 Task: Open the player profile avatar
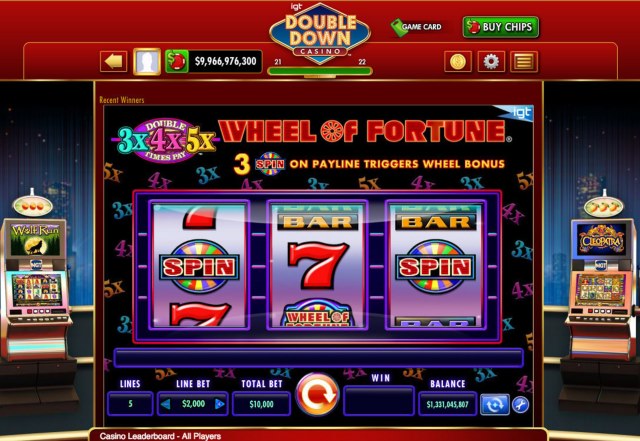click(x=147, y=62)
